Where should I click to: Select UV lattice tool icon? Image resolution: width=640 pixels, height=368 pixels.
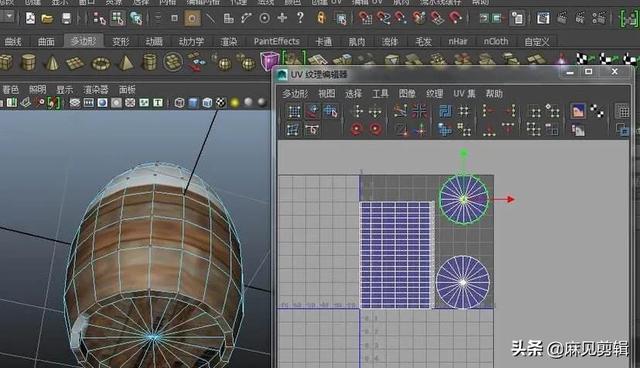294,111
